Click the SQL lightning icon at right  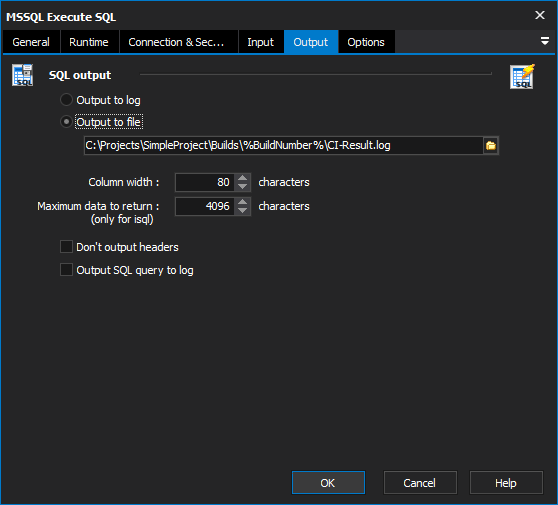click(x=522, y=76)
